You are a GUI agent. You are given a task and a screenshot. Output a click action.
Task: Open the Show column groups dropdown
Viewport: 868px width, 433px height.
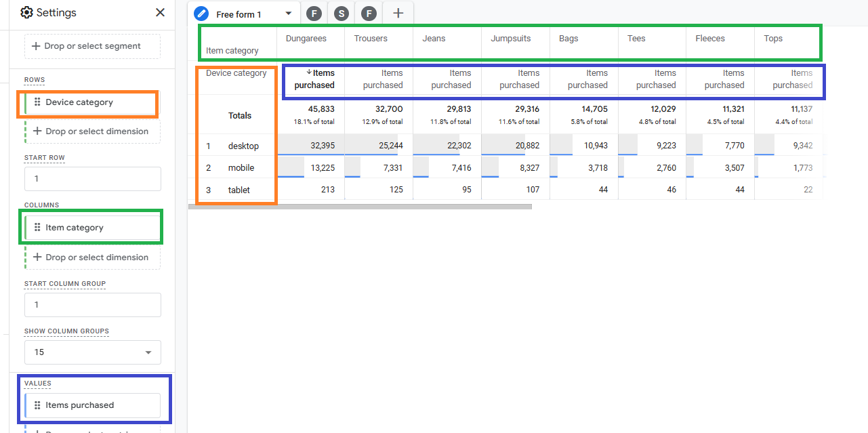point(93,352)
